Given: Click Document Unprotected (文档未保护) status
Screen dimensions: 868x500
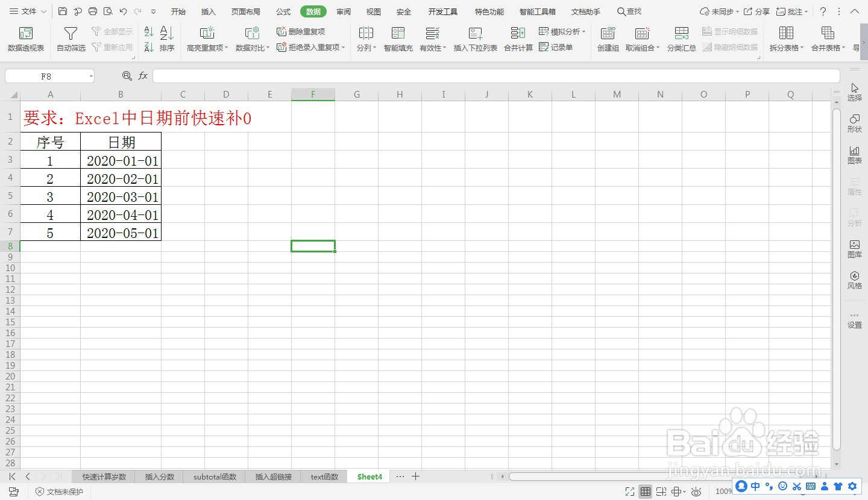Looking at the screenshot, I should [x=59, y=492].
